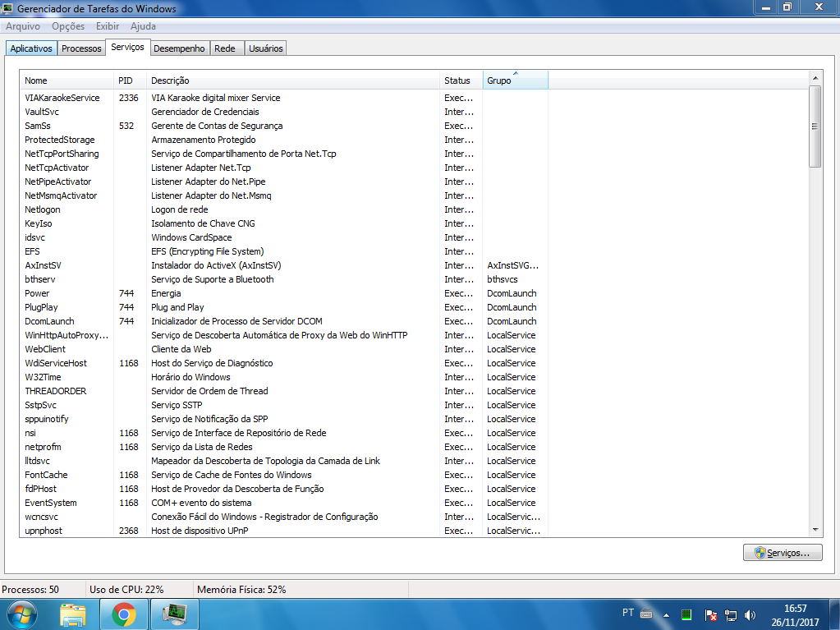Switch to the Usuários tab
Screen dimensions: 840x630
click(x=266, y=48)
